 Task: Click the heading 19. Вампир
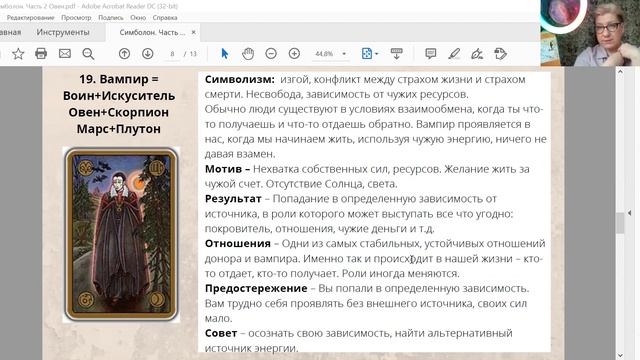pyautogui.click(x=118, y=79)
